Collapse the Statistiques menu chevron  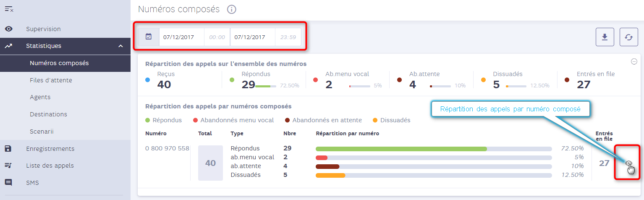pos(120,46)
